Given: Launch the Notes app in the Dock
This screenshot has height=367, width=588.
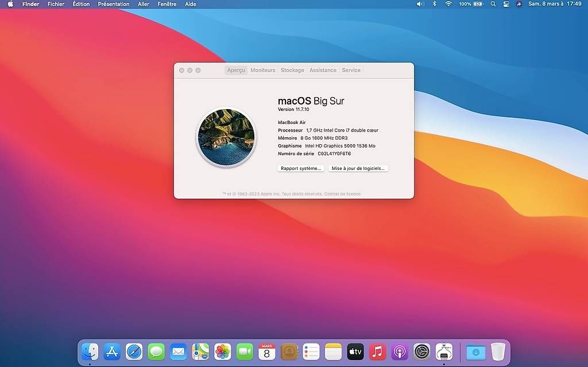Looking at the screenshot, I should [x=333, y=352].
